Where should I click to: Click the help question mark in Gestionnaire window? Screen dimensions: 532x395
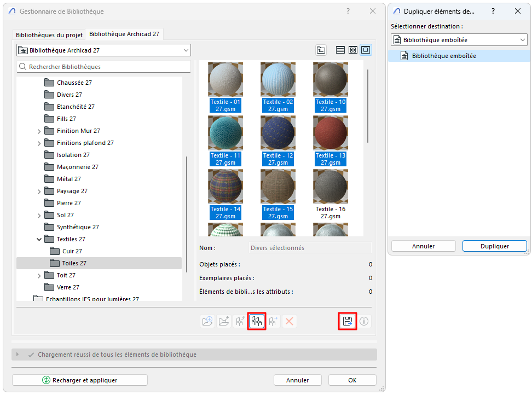pyautogui.click(x=348, y=11)
